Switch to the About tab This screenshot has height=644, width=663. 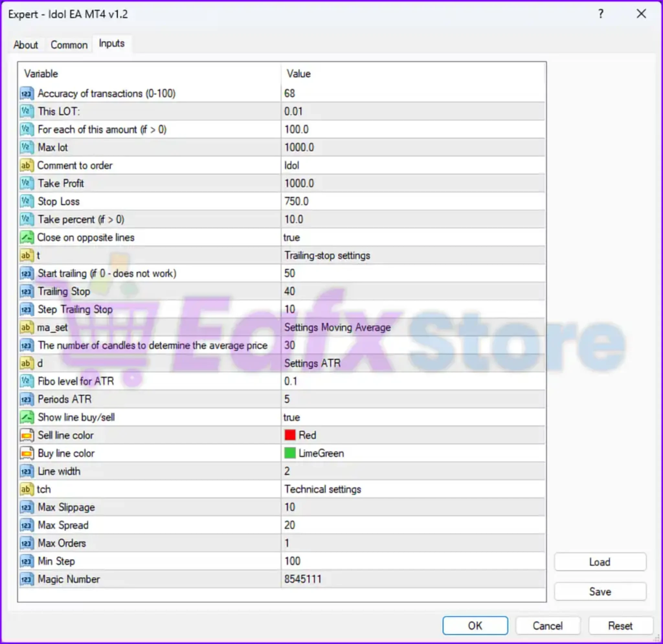(x=26, y=45)
